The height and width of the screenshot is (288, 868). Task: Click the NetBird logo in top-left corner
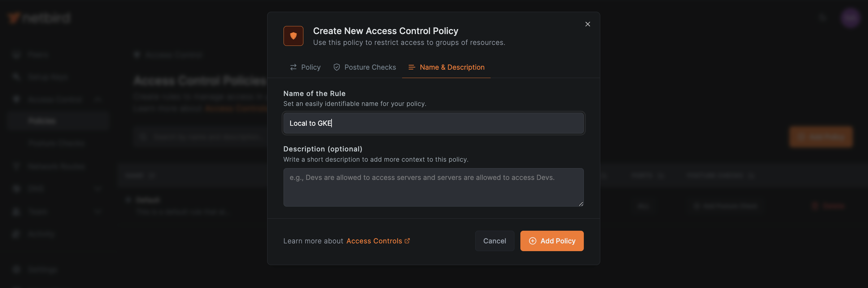click(x=39, y=18)
